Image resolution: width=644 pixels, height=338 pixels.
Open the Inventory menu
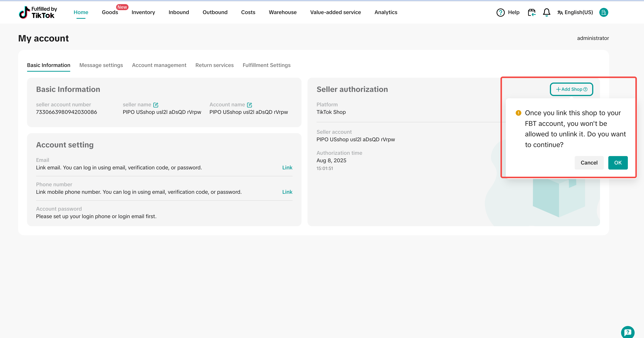143,12
